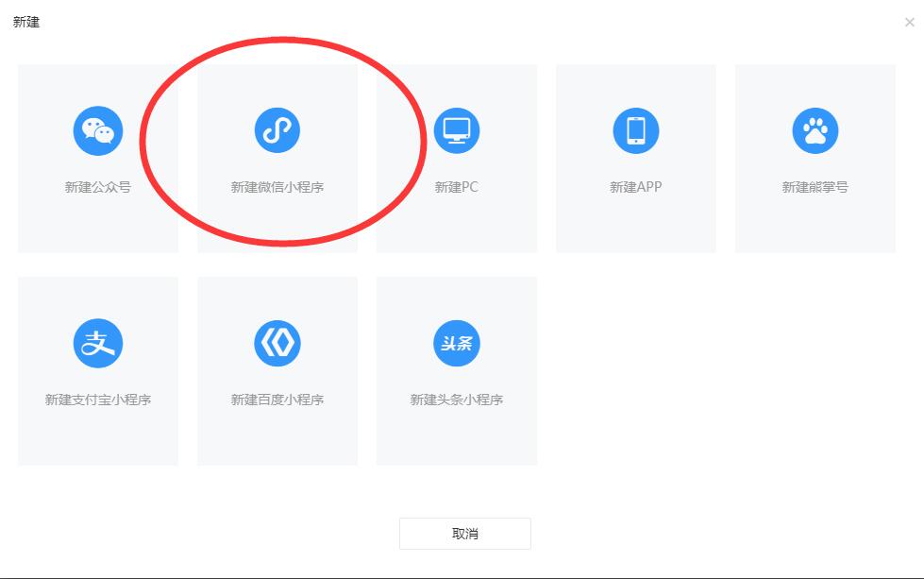Click the WeChat official account icon
Image resolution: width=924 pixels, height=579 pixels.
98,130
